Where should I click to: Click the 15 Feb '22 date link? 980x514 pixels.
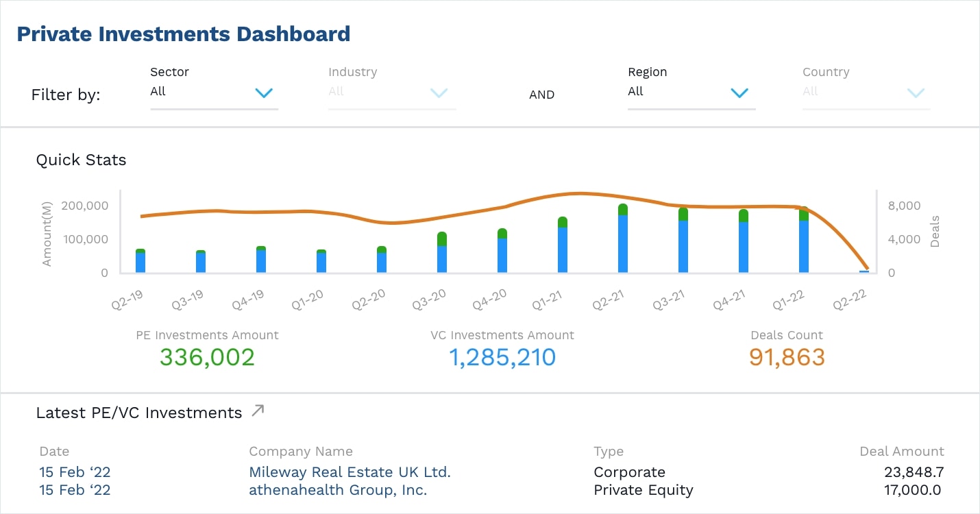75,472
